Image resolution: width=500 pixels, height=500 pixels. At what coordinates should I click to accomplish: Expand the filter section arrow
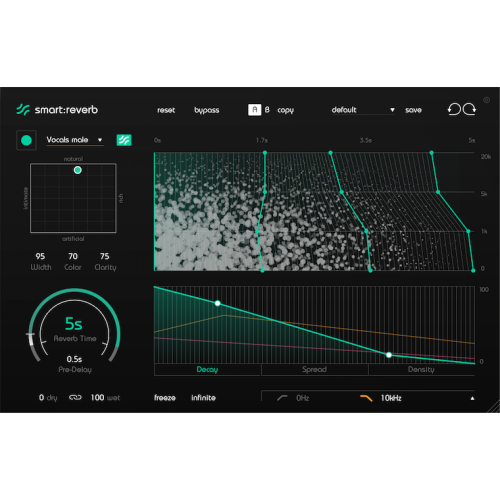[472, 398]
